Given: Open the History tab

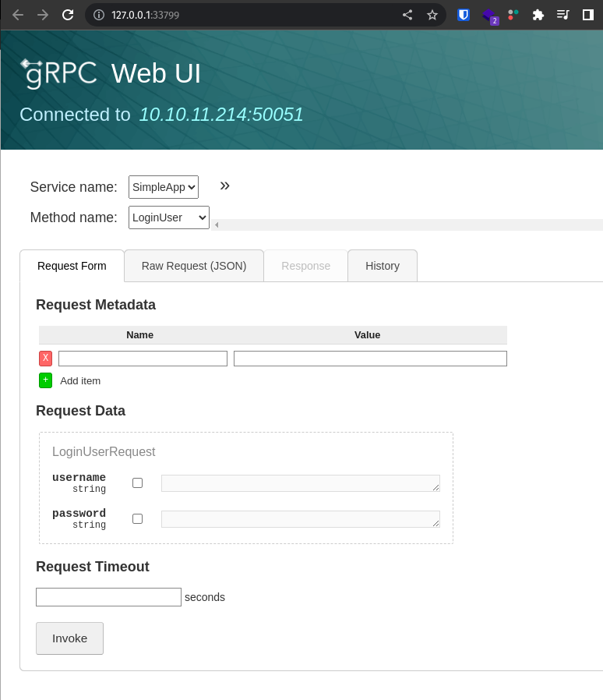Looking at the screenshot, I should (383, 266).
